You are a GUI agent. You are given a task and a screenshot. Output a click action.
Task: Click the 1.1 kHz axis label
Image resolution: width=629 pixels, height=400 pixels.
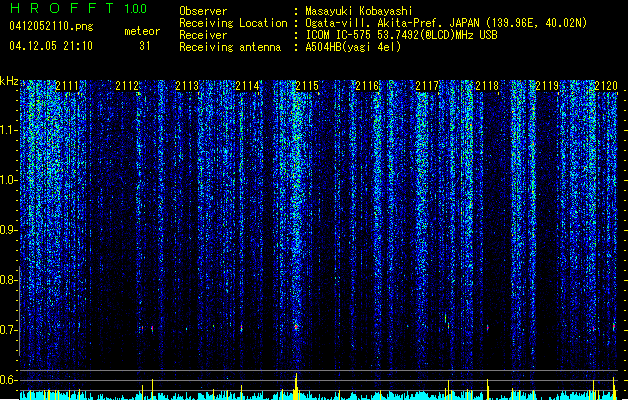click(8, 130)
